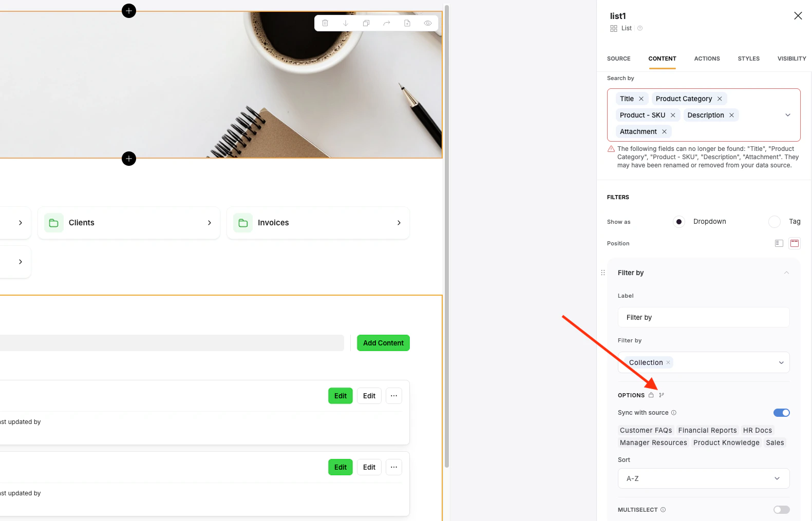
Task: Click the Invoices folder icon
Action: pos(243,223)
